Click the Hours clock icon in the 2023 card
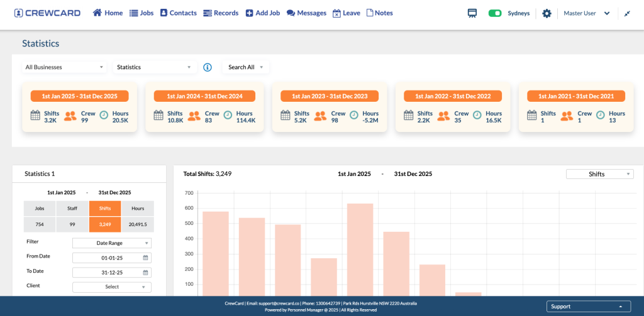The width and height of the screenshot is (644, 316). point(354,116)
